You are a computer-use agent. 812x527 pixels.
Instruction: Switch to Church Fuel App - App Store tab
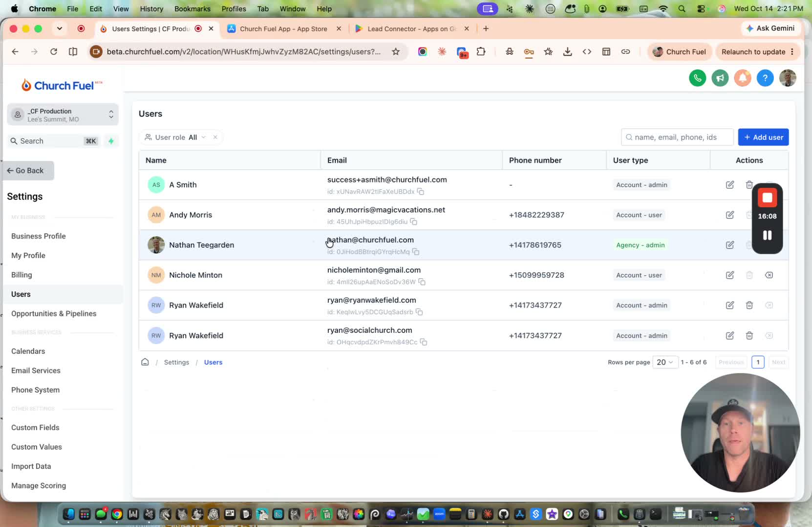[284, 29]
